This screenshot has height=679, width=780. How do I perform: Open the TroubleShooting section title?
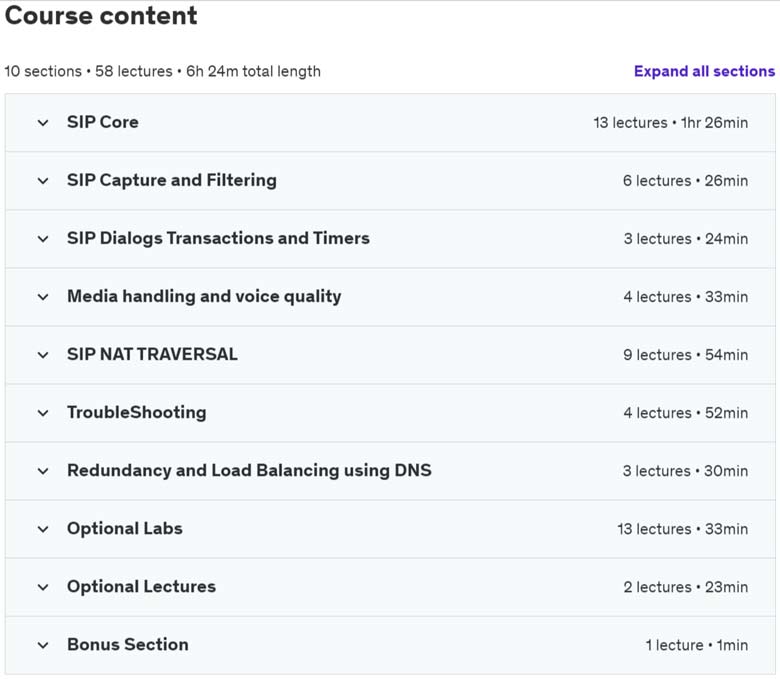pos(137,412)
